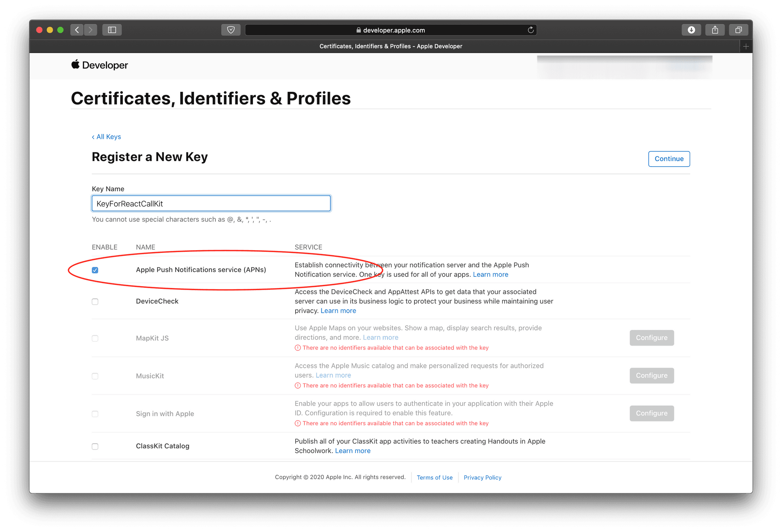Enable the ClassKit Catalog checkbox
Image resolution: width=782 pixels, height=532 pixels.
[x=95, y=446]
